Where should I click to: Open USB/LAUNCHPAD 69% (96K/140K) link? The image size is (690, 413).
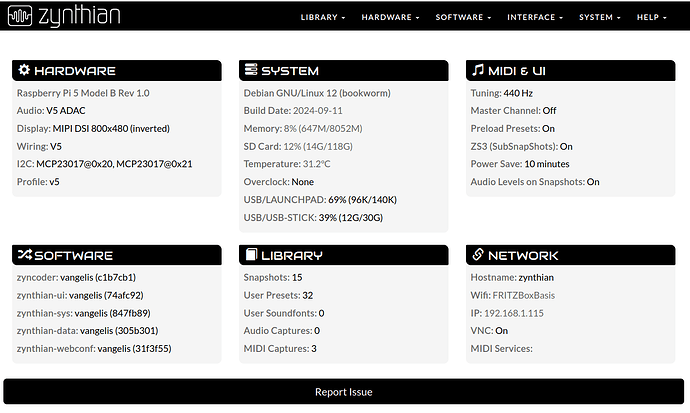click(x=362, y=199)
